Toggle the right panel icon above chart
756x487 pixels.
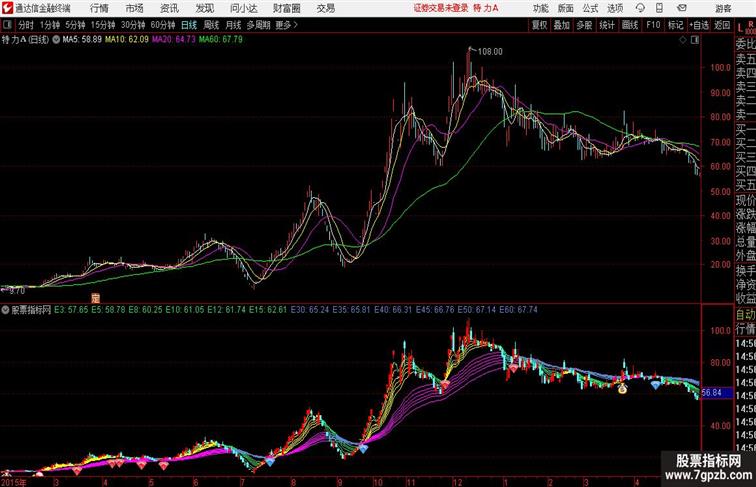694,40
